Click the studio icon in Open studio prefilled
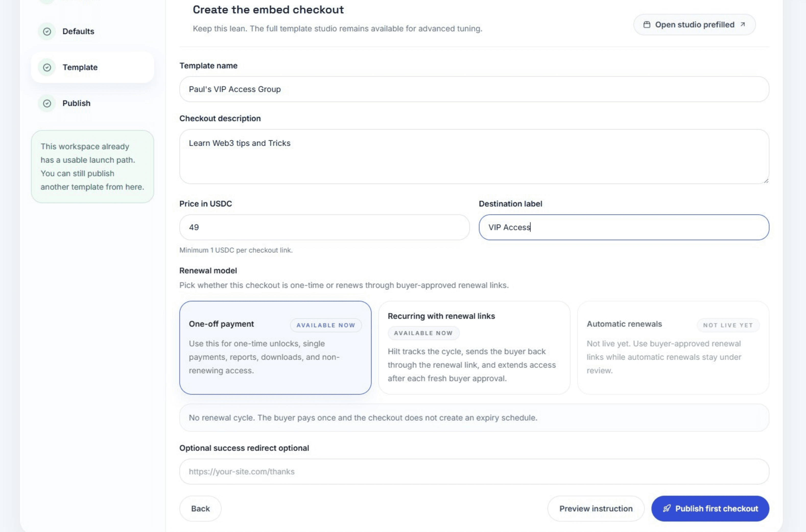Viewport: 806px width, 532px height. (x=647, y=25)
